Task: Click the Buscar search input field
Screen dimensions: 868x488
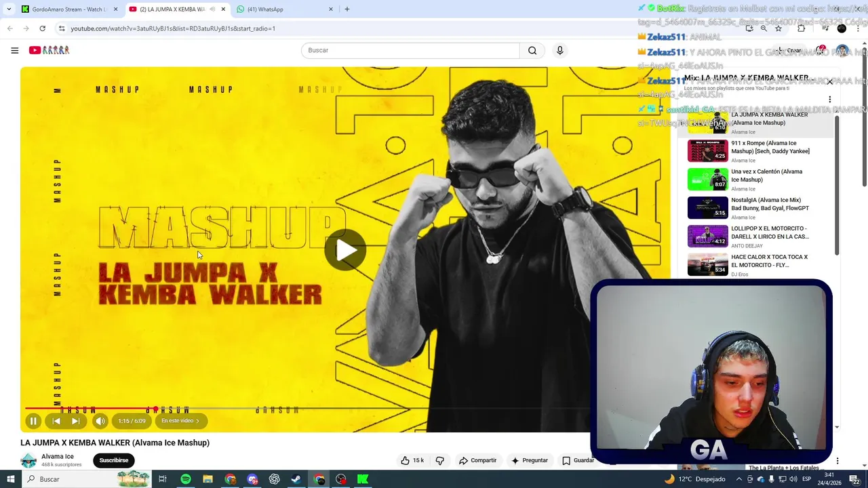Action: tap(410, 50)
